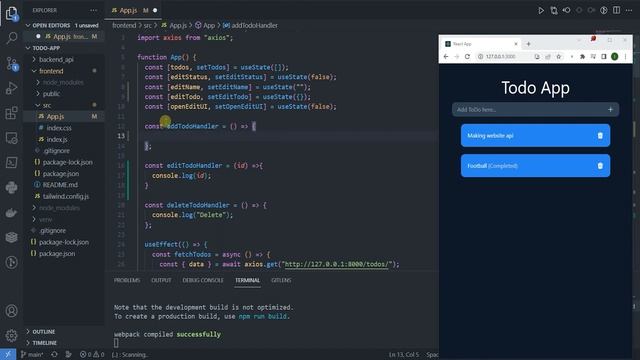Open the Docker icon in activity bar

tap(11, 212)
